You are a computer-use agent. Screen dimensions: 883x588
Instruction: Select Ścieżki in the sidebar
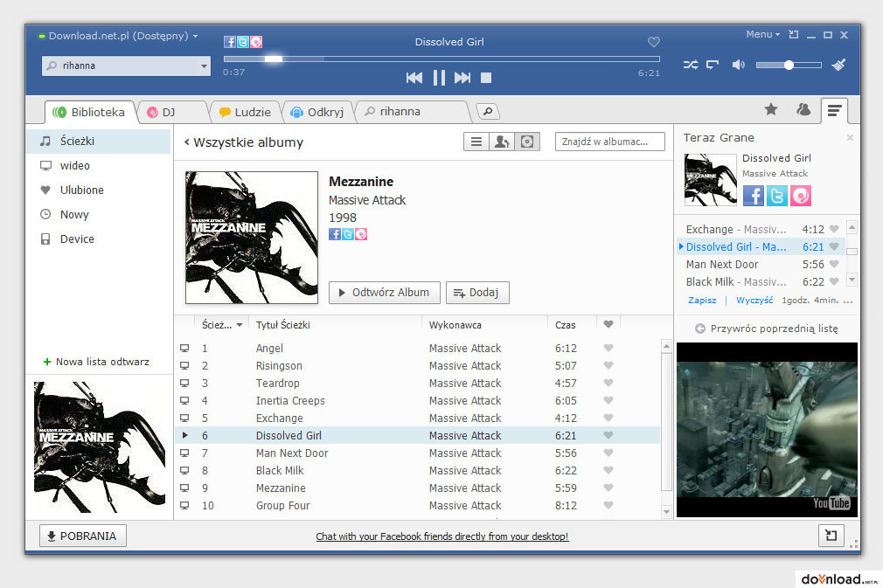click(99, 142)
